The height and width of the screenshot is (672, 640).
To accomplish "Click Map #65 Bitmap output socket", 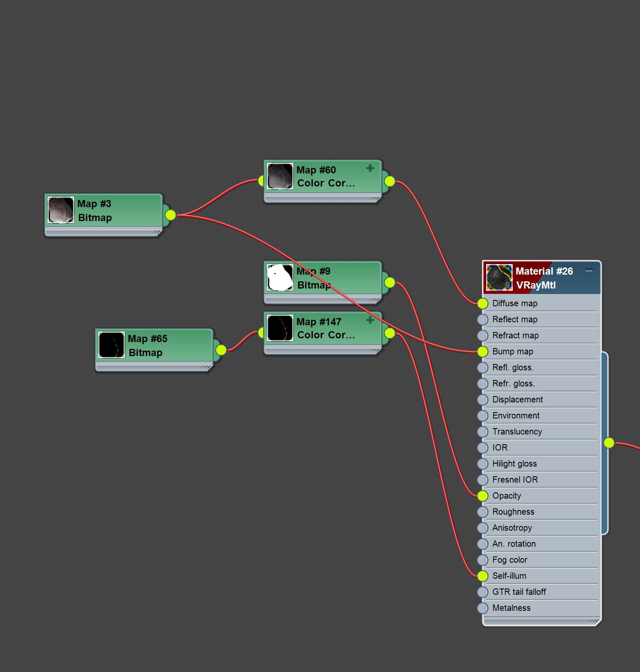I will coord(221,350).
